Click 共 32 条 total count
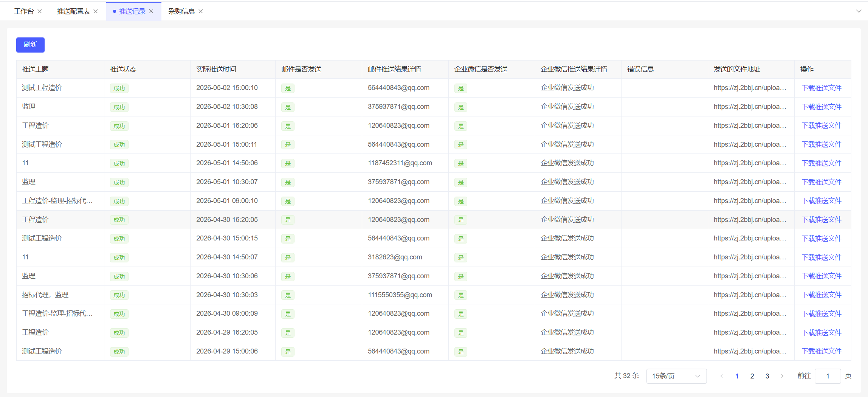 click(626, 376)
